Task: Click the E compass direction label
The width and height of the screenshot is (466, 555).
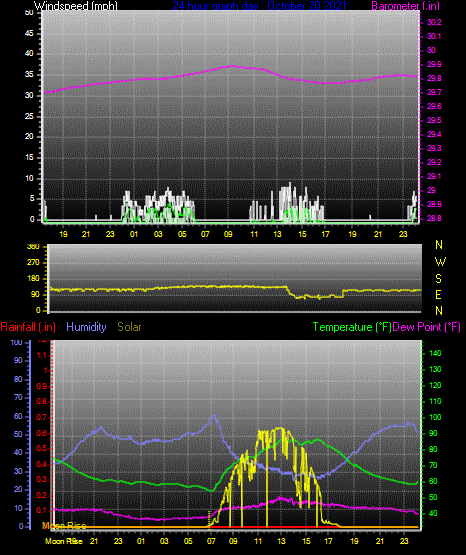Action: (438, 294)
